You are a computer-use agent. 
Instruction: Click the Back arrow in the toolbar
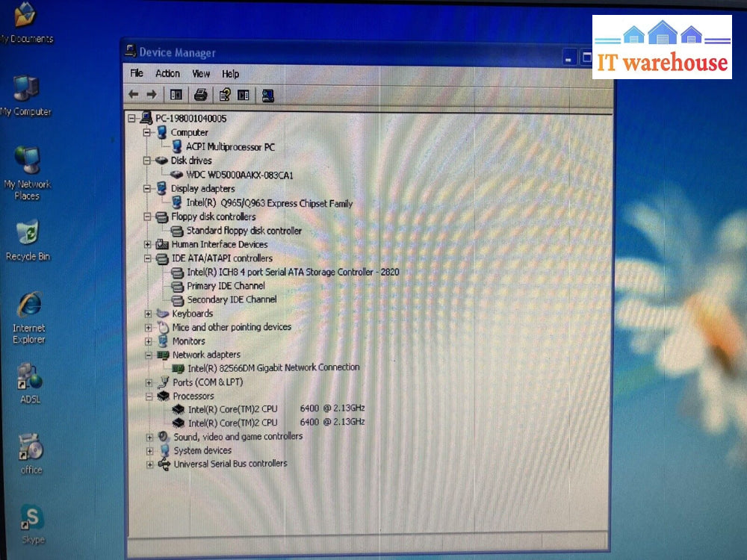click(x=134, y=95)
